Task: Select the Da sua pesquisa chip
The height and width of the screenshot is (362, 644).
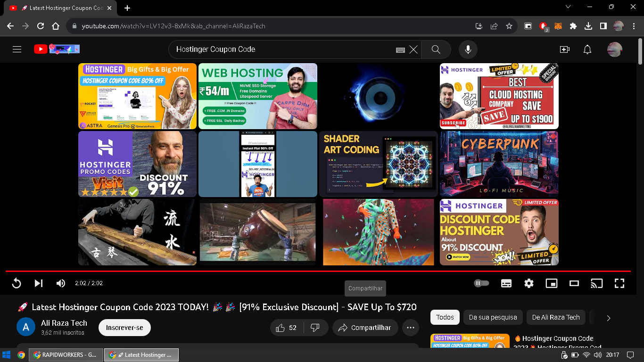Action: [493, 317]
